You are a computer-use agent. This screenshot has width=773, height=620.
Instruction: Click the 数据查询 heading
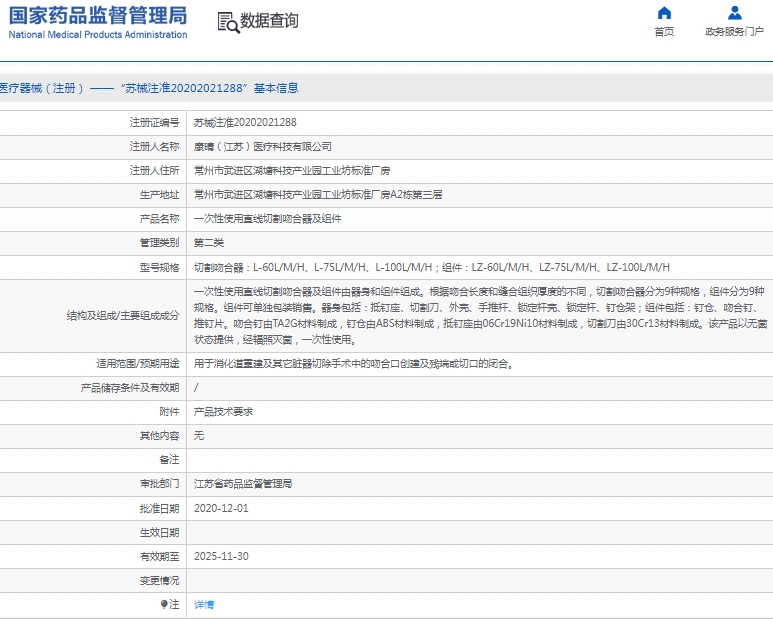[x=269, y=21]
